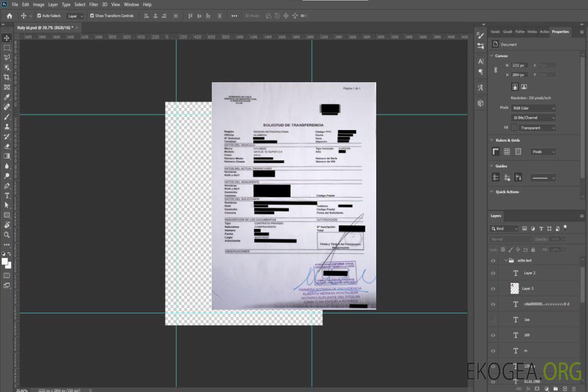
Task: Open the Character panel icon
Action: point(481,62)
